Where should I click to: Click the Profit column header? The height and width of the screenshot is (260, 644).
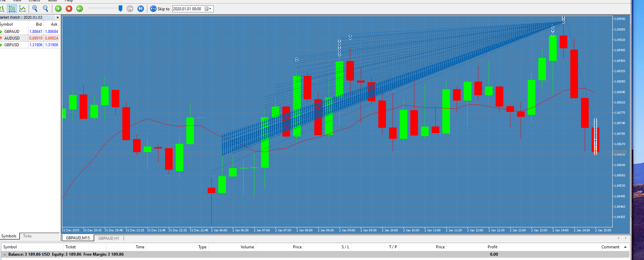pos(472,247)
